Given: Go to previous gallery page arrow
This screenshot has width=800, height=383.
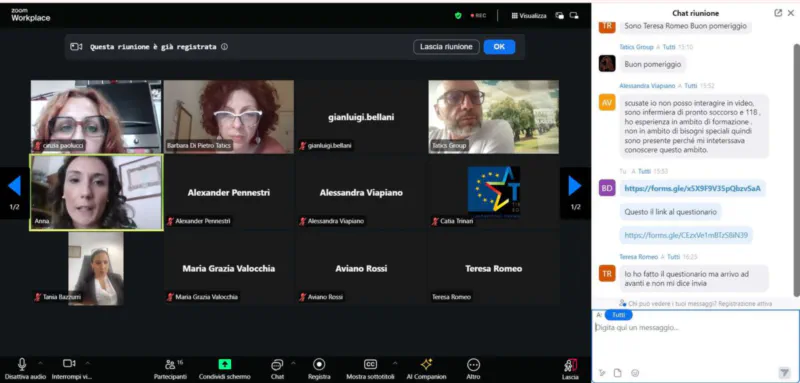Looking at the screenshot, I should (x=14, y=186).
